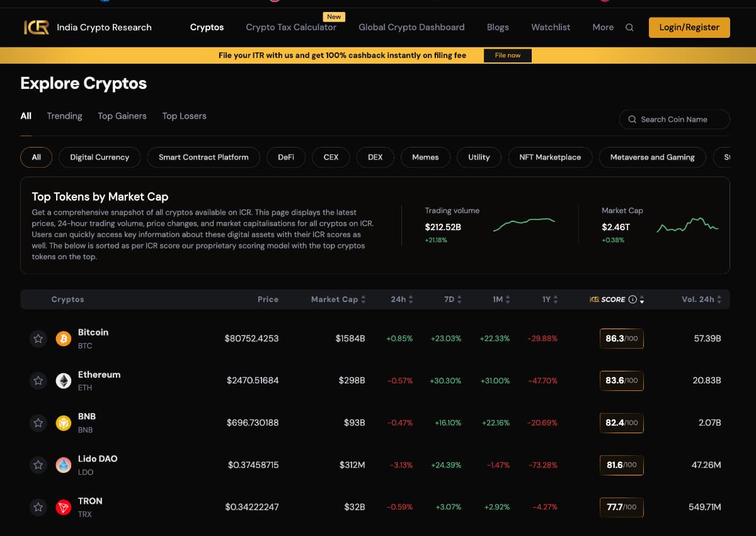Click the Lido DAO coin icon

[x=64, y=465]
